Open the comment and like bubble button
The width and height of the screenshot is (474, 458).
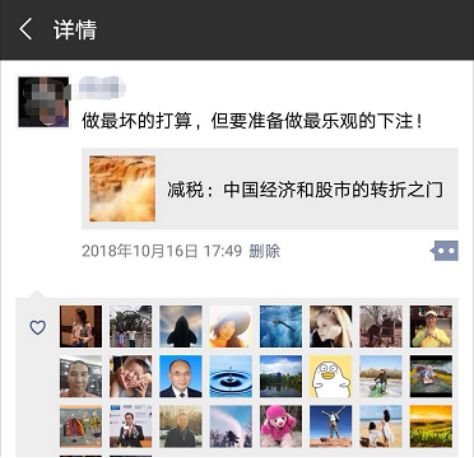tap(445, 251)
